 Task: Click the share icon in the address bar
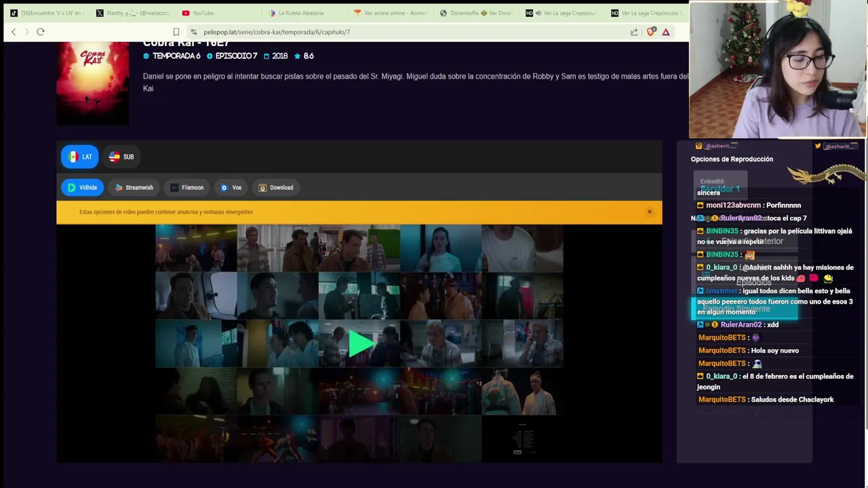[634, 32]
